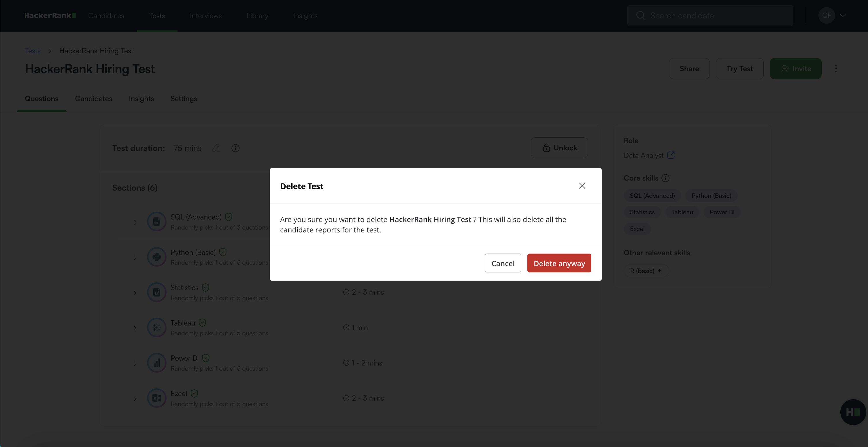Image resolution: width=868 pixels, height=447 pixels.
Task: Expand the Tableau section chevron
Action: click(x=135, y=328)
